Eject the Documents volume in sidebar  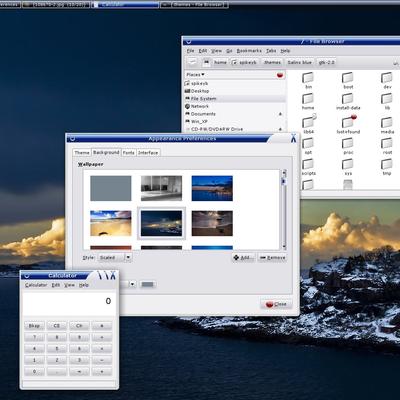pyautogui.click(x=280, y=114)
